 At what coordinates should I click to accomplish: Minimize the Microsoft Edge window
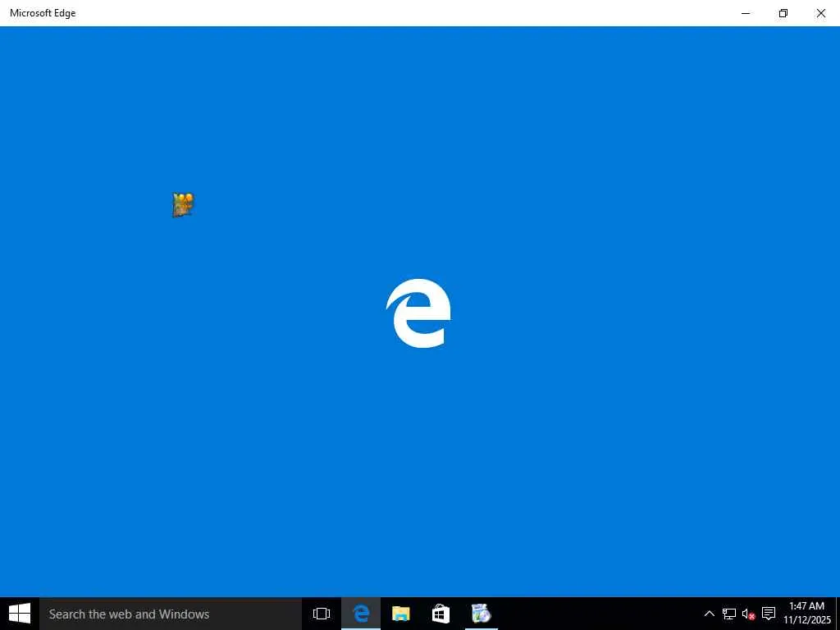(746, 13)
